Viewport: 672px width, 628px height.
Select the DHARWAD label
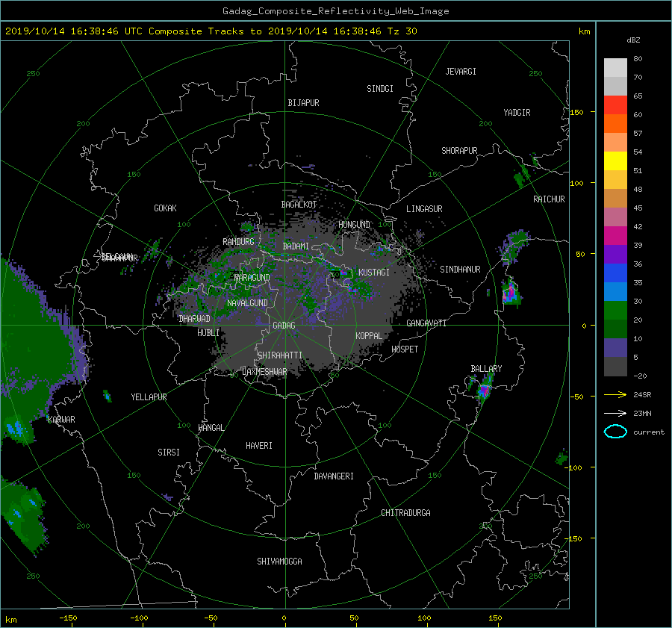tap(194, 319)
